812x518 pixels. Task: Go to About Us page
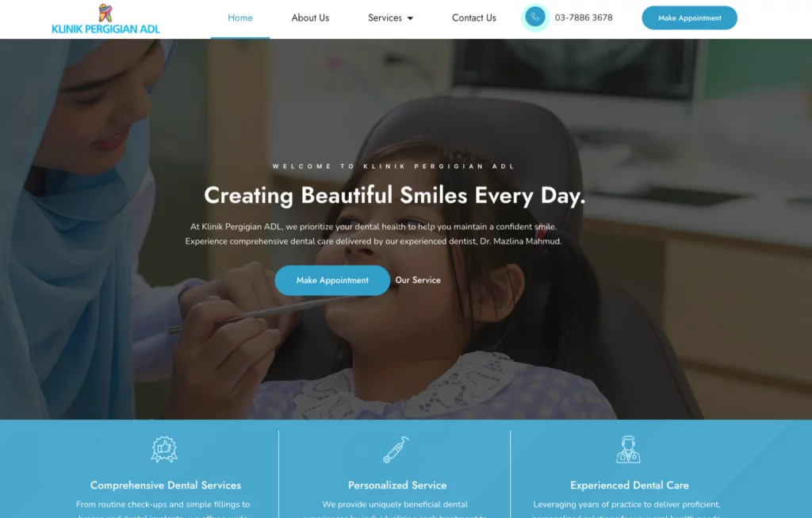click(310, 17)
